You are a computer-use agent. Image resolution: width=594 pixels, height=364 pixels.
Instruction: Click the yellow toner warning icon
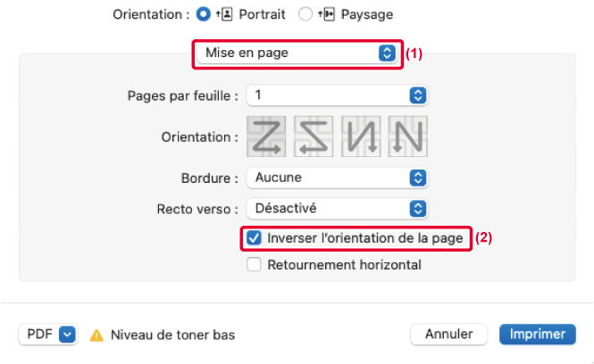pyautogui.click(x=96, y=335)
